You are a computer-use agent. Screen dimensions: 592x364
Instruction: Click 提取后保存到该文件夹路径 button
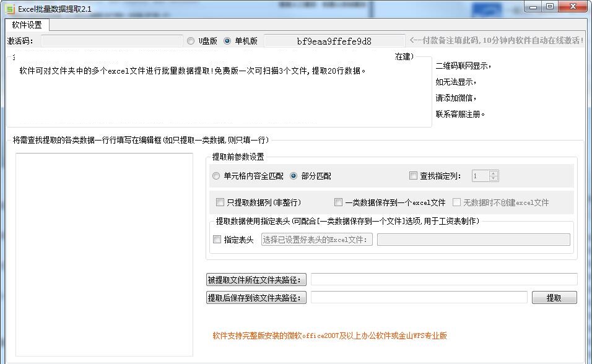pyautogui.click(x=256, y=298)
